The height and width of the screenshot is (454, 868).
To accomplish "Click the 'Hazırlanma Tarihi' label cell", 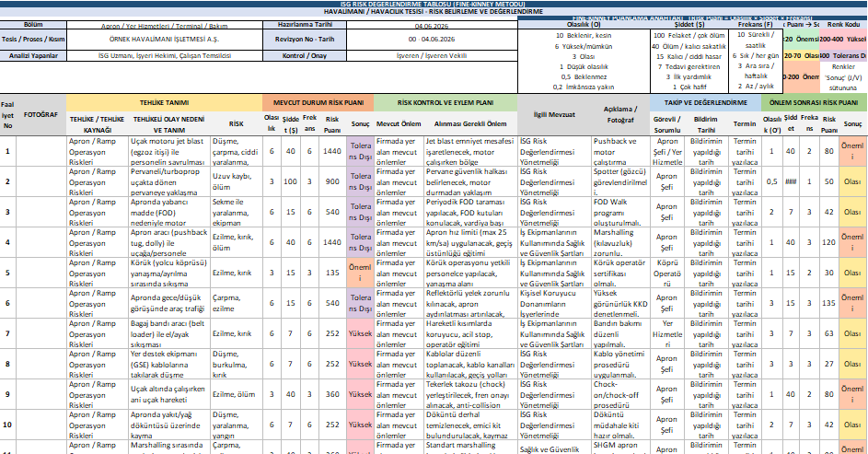I will point(305,25).
